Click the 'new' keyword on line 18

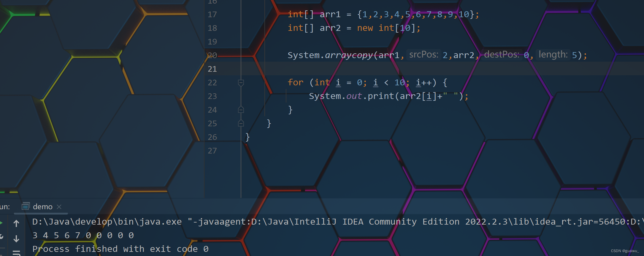tap(365, 28)
